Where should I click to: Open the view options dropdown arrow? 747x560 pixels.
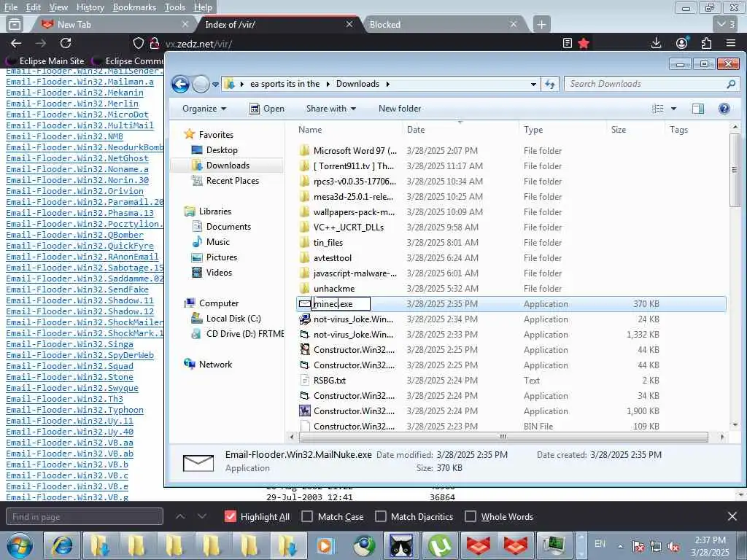pyautogui.click(x=673, y=109)
